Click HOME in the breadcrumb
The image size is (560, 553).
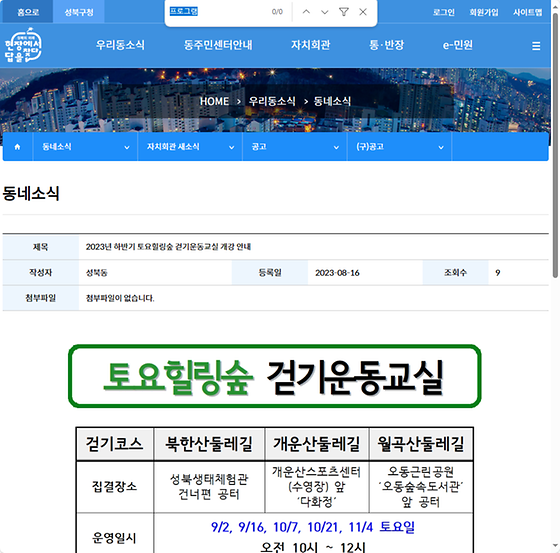click(214, 101)
